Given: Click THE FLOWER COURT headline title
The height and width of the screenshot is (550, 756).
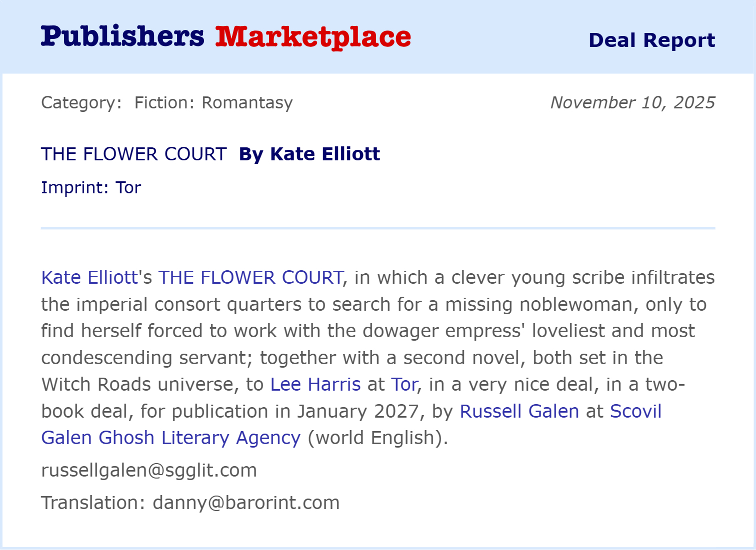Looking at the screenshot, I should (x=134, y=154).
